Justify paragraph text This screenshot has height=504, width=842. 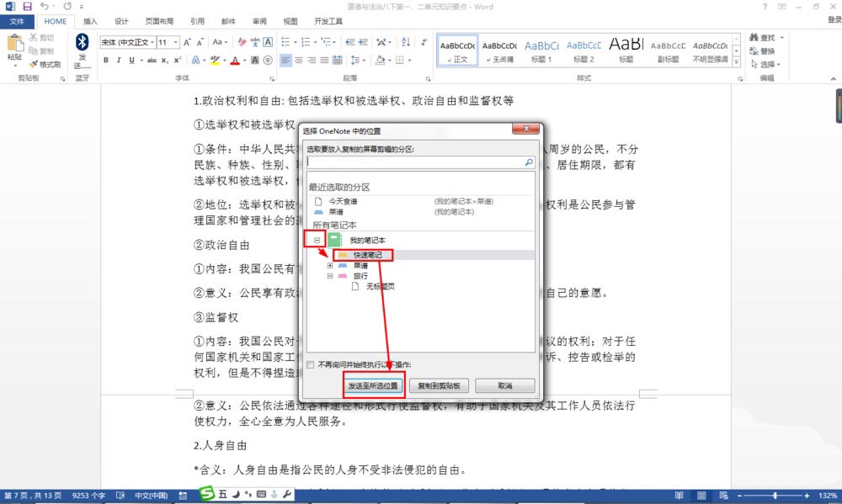pyautogui.click(x=324, y=60)
